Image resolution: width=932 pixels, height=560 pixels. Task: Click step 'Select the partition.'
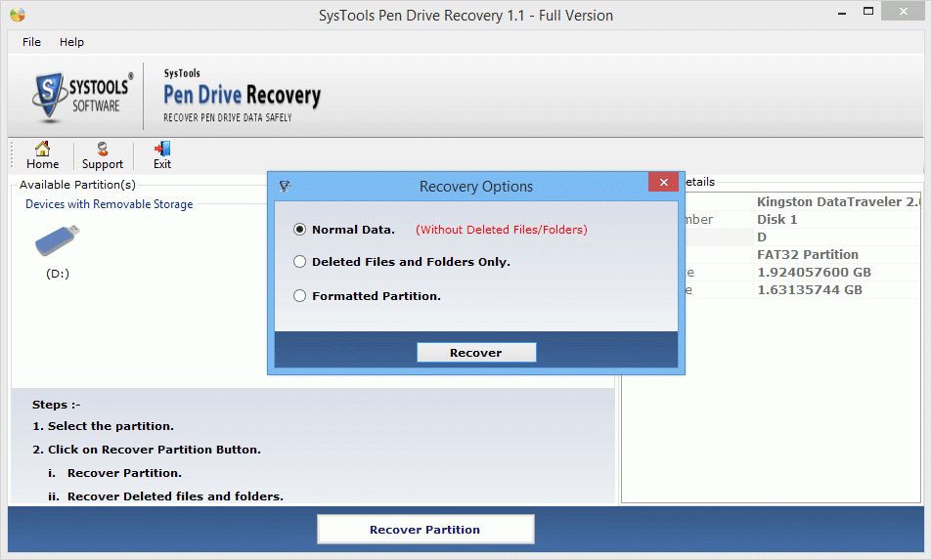(111, 426)
